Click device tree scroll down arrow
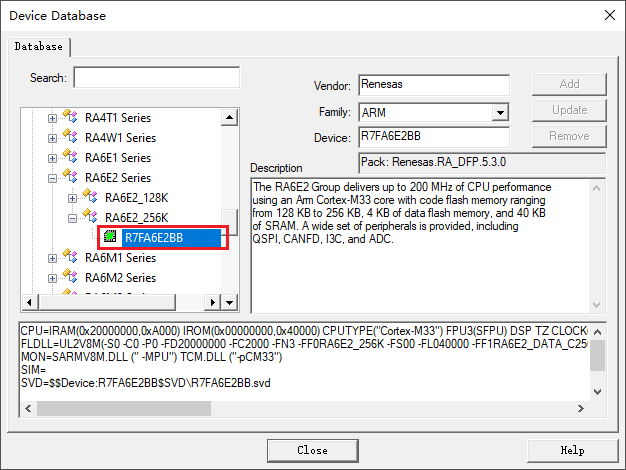 click(x=229, y=302)
